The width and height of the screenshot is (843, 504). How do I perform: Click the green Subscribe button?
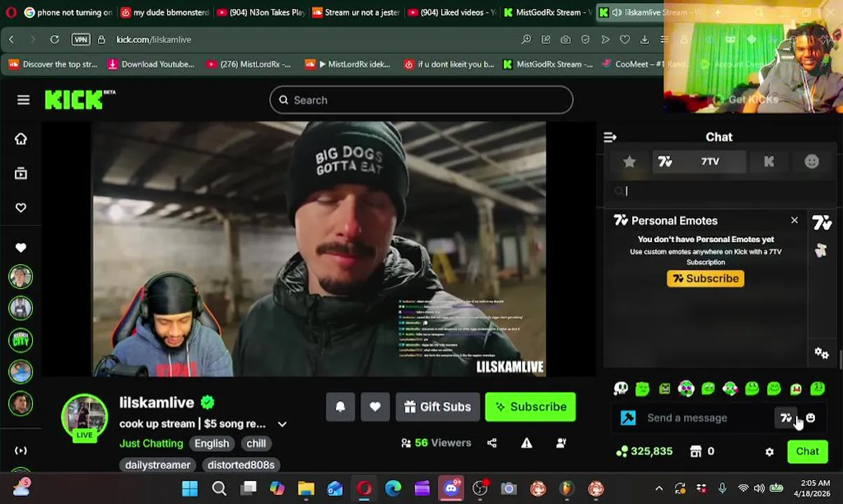[530, 407]
